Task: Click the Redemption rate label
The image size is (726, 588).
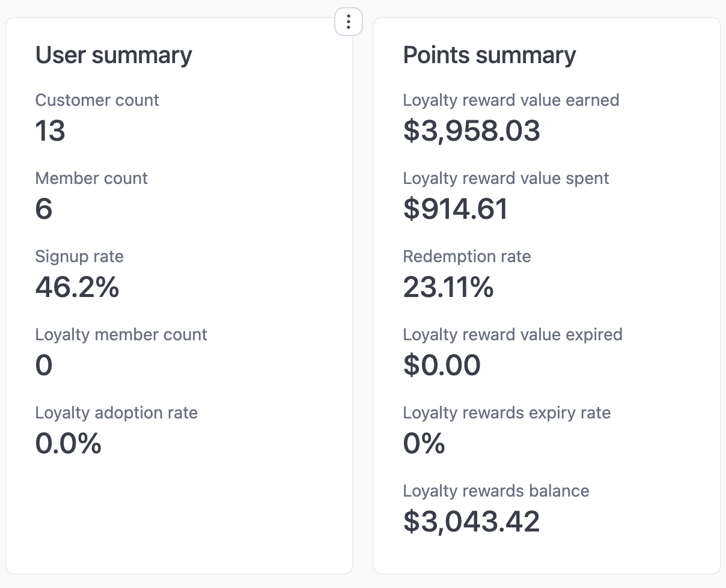Action: pos(467,256)
